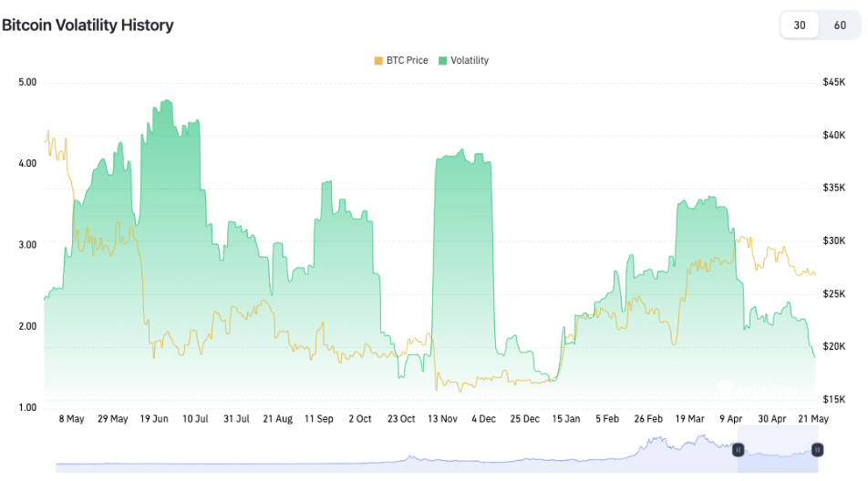Click the 8 May date label
This screenshot has height=481, width=868.
(71, 418)
